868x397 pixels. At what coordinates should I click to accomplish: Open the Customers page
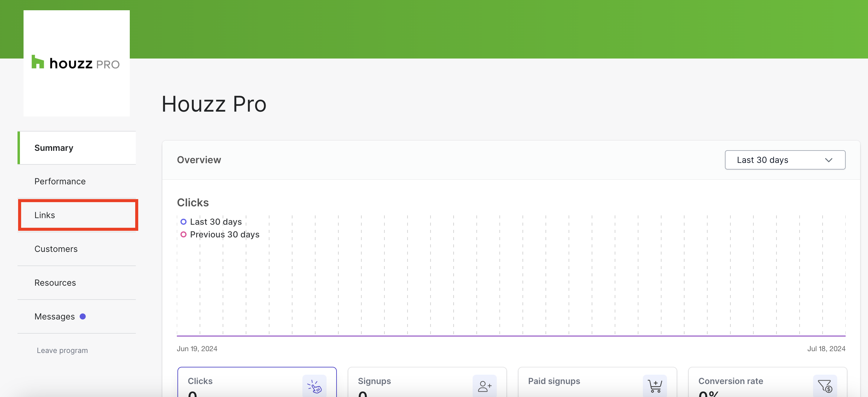[77, 249]
